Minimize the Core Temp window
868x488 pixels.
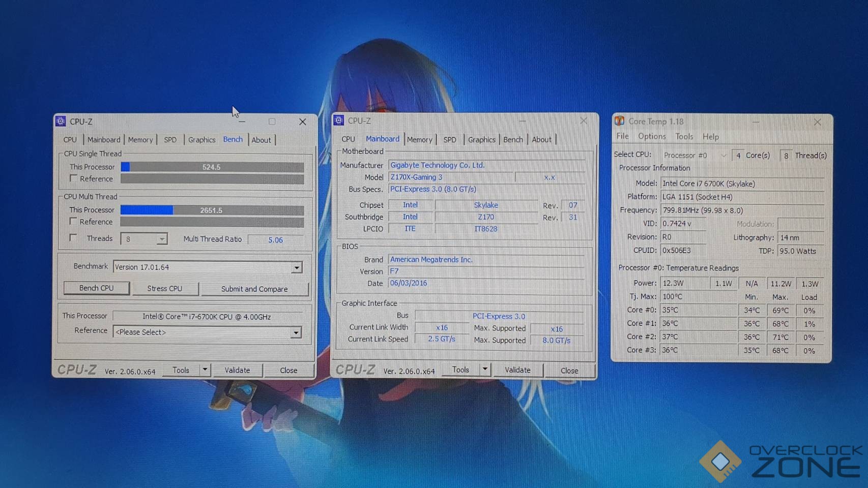click(x=756, y=122)
